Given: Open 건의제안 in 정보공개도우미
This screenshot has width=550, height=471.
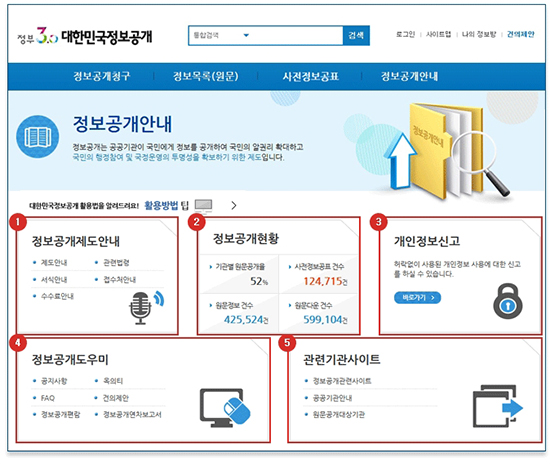Looking at the screenshot, I should 116,398.
